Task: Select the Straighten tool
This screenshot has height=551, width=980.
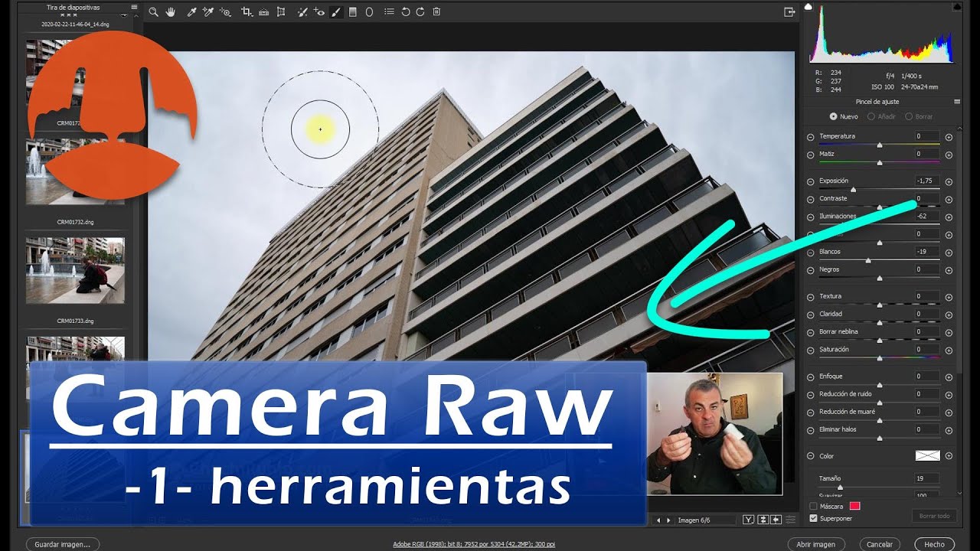Action: click(263, 11)
